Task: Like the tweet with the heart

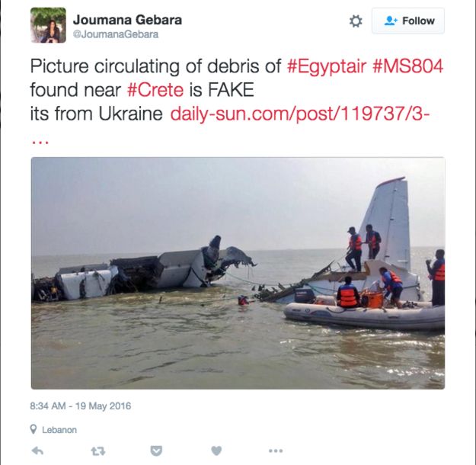Action: coord(216,451)
